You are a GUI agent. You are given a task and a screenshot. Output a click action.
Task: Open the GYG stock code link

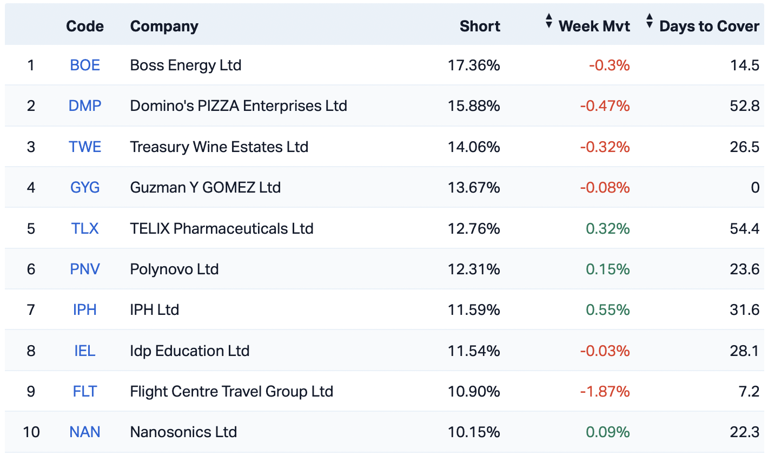point(85,188)
